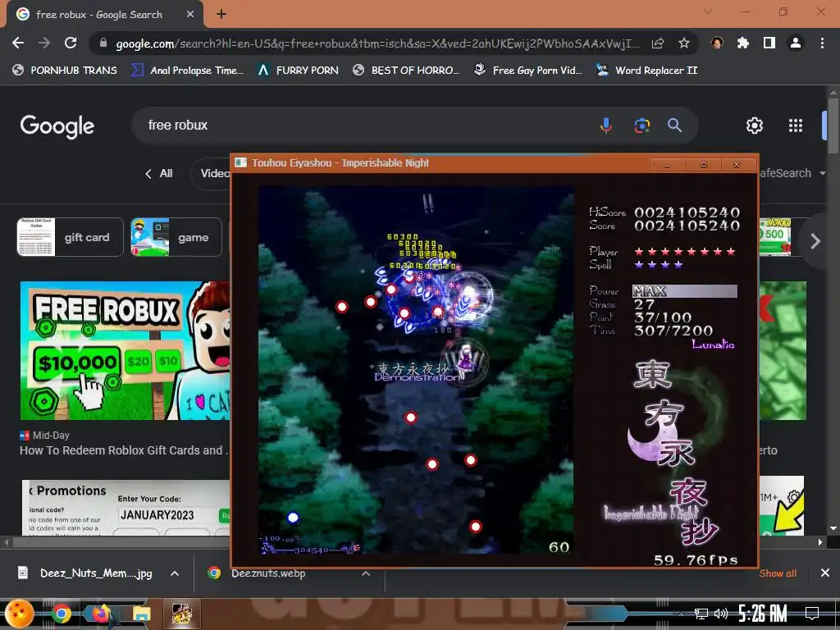Image resolution: width=840 pixels, height=630 pixels.
Task: Click the 59.76fps readout
Action: (696, 559)
